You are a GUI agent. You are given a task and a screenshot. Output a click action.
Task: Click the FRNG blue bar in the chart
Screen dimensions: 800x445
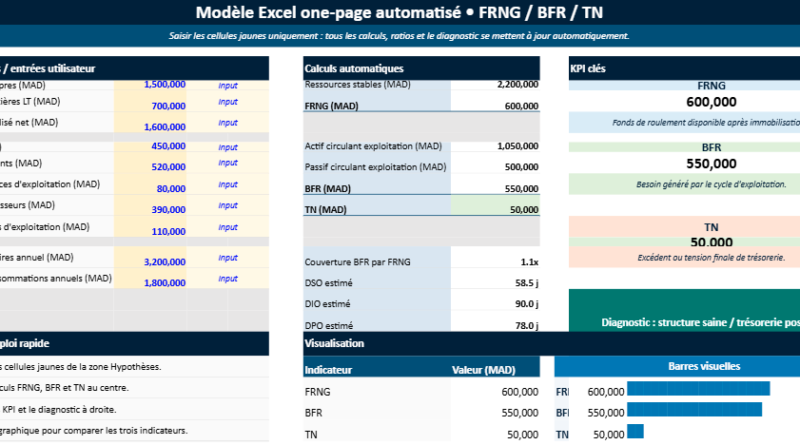pyautogui.click(x=698, y=388)
